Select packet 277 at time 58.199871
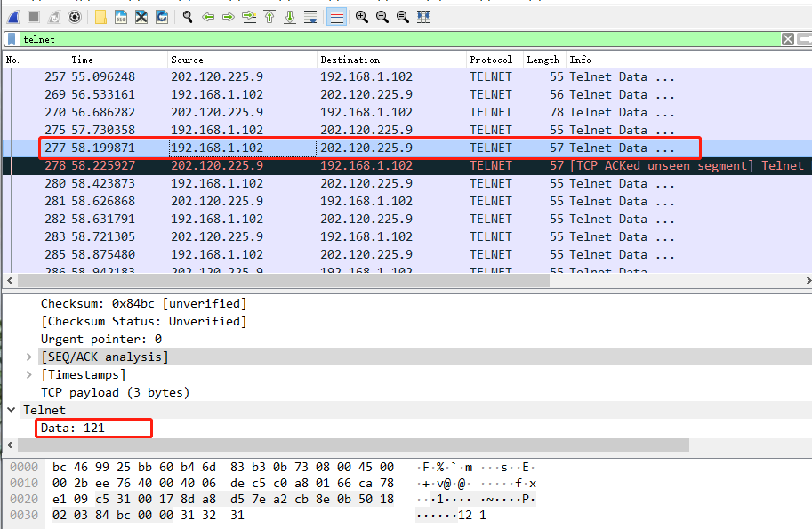The image size is (812, 529). pos(407,148)
